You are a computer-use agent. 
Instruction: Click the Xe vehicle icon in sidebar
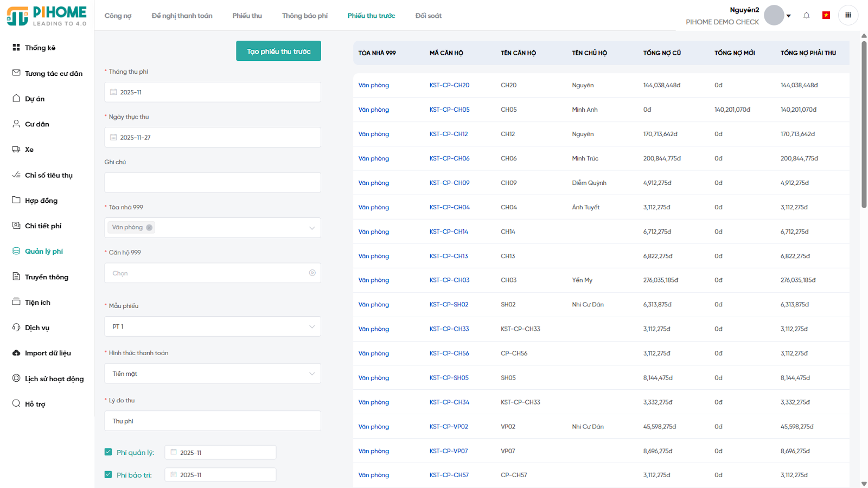pos(16,150)
